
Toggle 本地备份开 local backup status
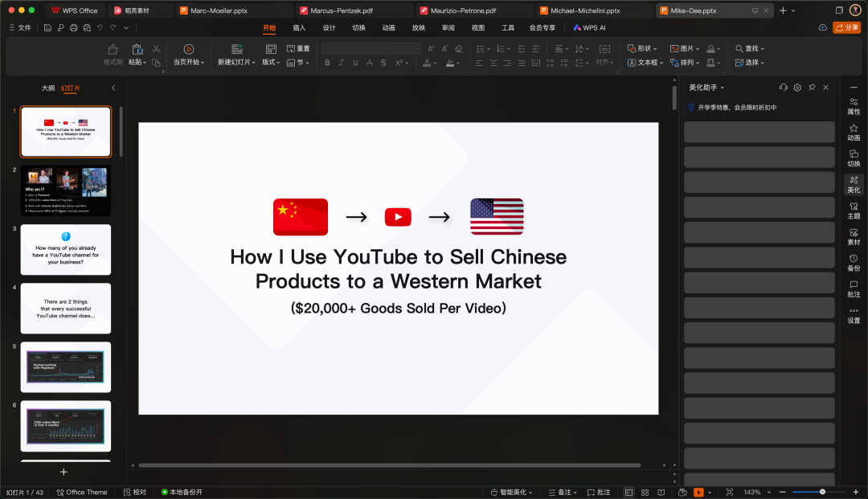(182, 493)
